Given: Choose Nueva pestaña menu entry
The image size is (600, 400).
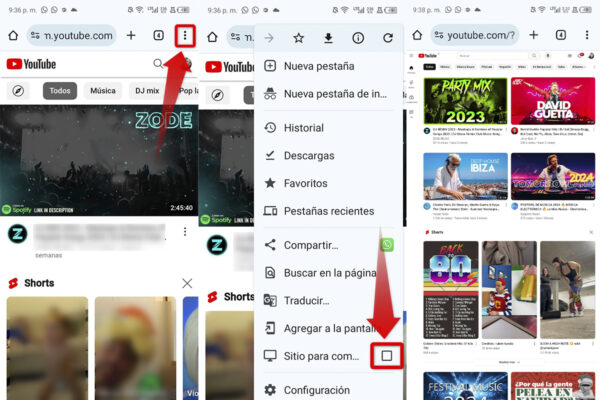Looking at the screenshot, I should [x=328, y=66].
